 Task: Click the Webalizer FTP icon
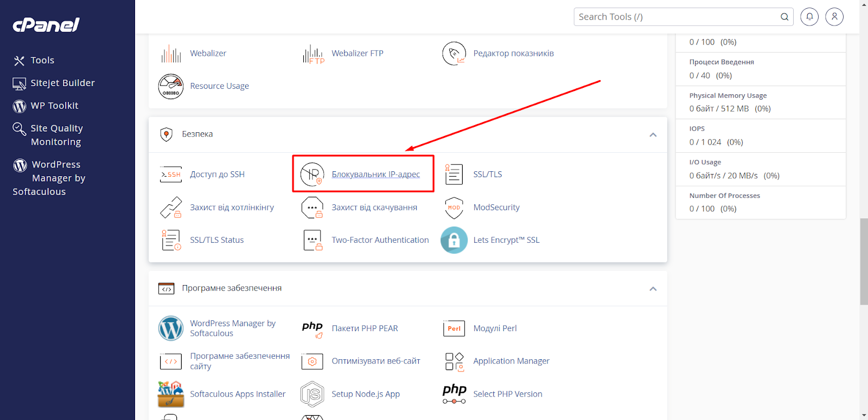pos(313,53)
